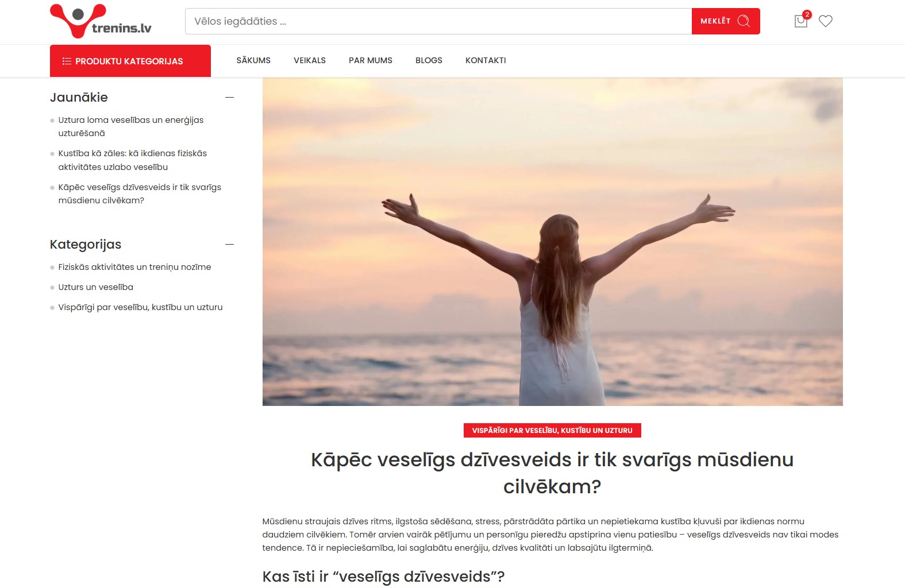Collapse the Kategorijas section
The image size is (905, 588).
coord(229,244)
